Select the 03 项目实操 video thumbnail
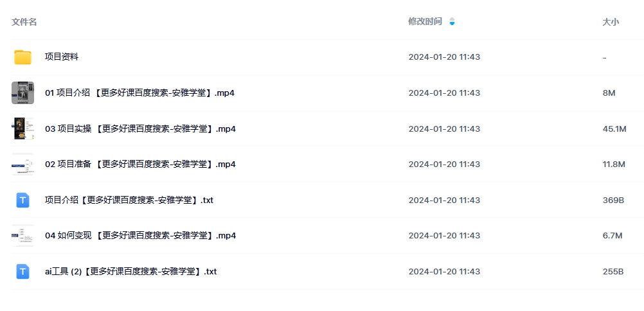 point(22,129)
